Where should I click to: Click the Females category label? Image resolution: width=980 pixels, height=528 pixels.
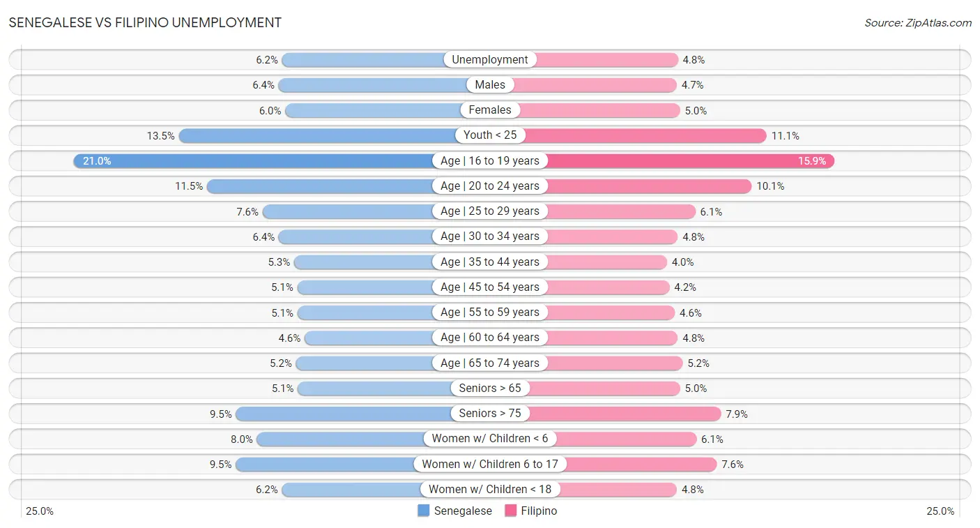coord(490,110)
